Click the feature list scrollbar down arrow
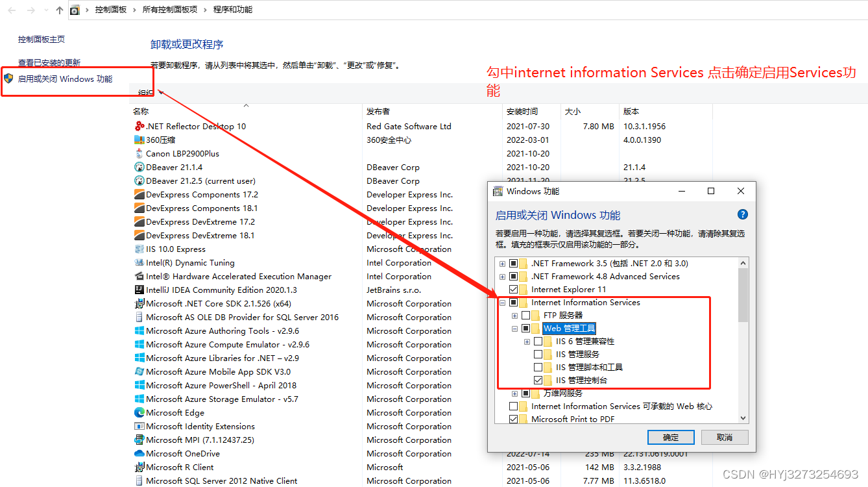 pyautogui.click(x=743, y=419)
